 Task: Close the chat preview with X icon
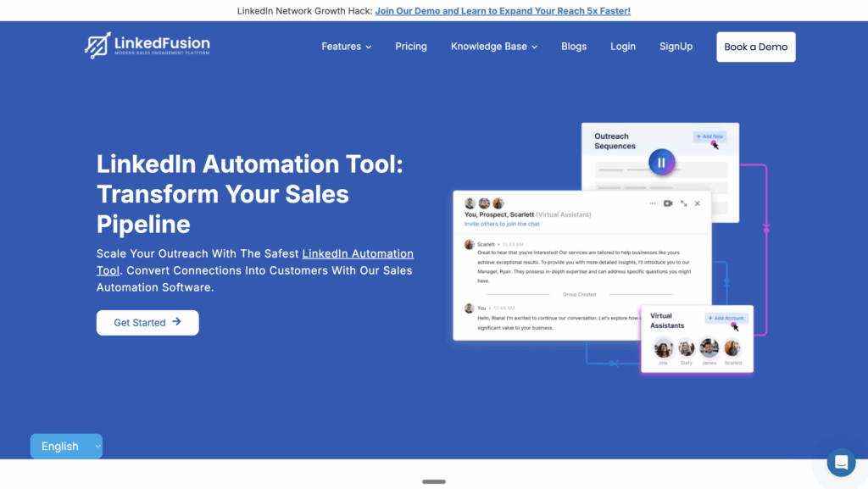tap(698, 203)
